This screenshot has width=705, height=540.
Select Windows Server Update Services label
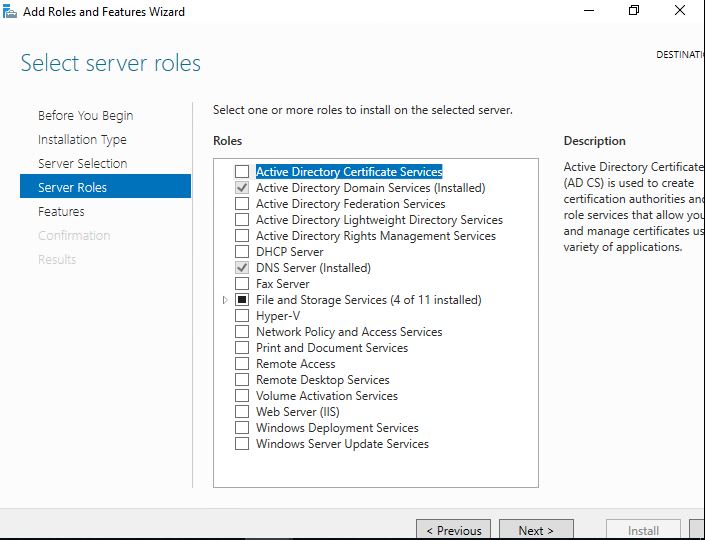pyautogui.click(x=342, y=444)
